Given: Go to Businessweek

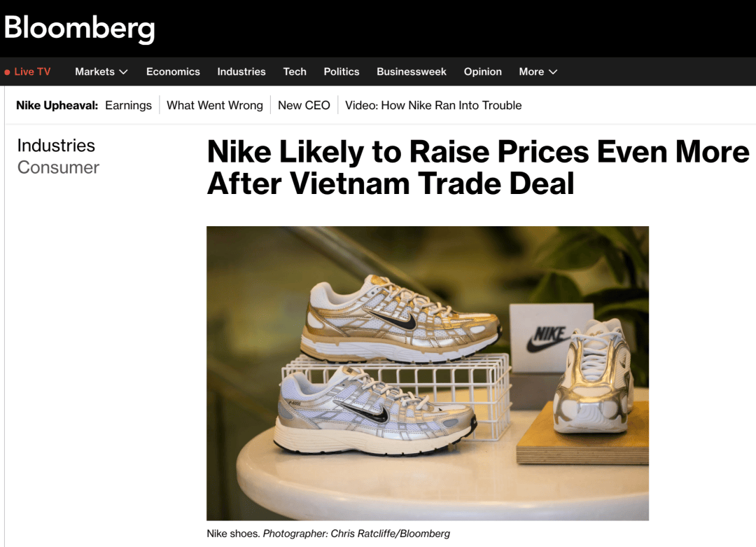Looking at the screenshot, I should (x=412, y=72).
